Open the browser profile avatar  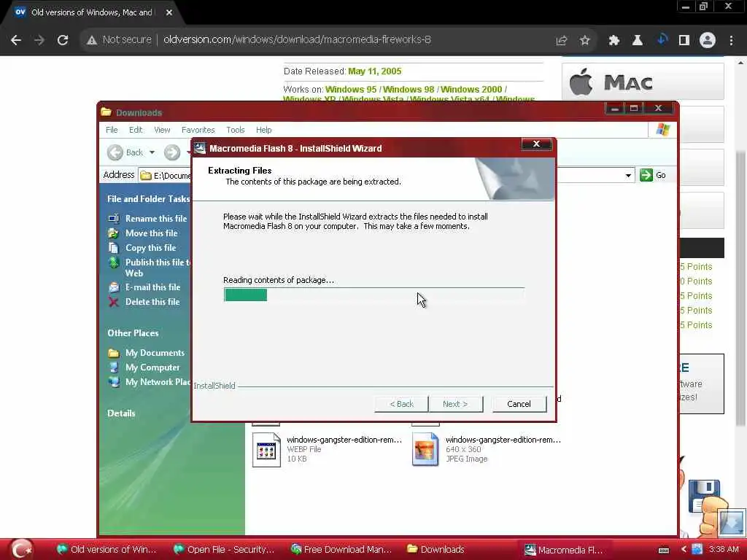point(708,41)
